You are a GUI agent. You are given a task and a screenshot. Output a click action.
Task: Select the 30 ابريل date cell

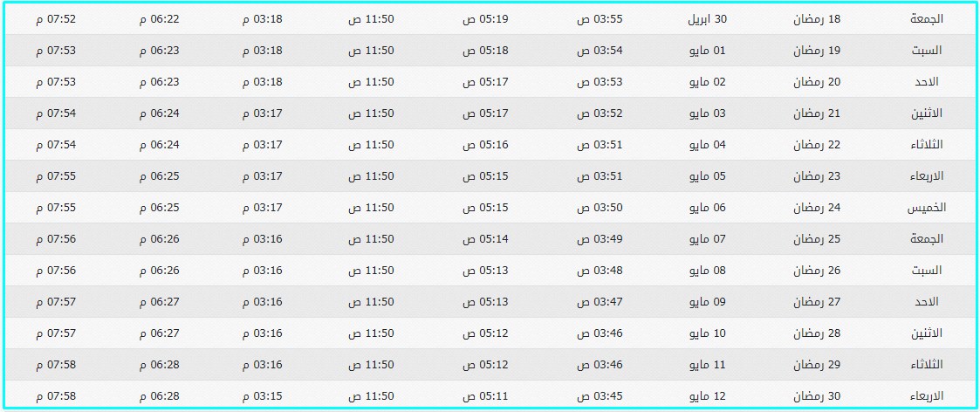coord(707,18)
